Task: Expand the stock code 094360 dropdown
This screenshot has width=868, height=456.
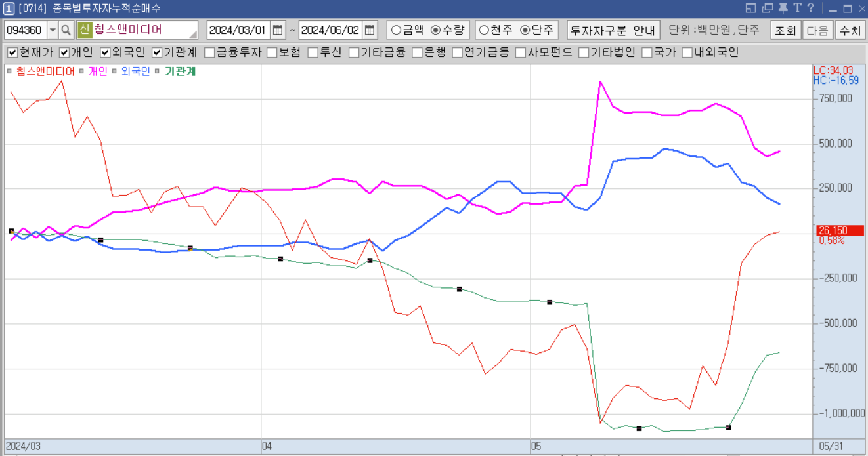Action: click(x=53, y=30)
